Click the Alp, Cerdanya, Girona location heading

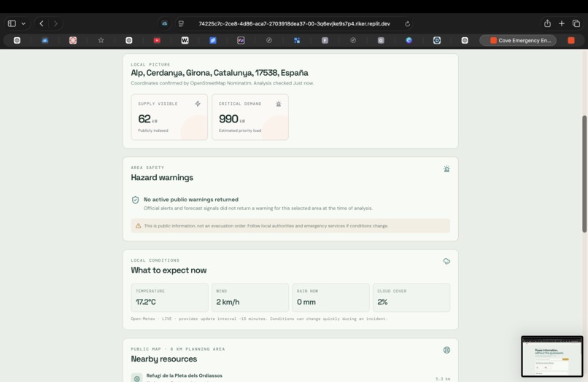(220, 73)
